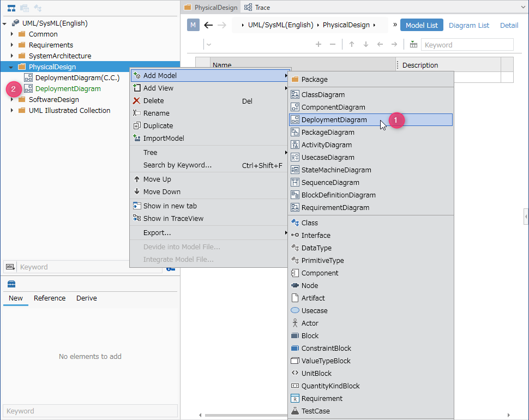Select the green DeploymentDiagram tree item
This screenshot has height=420, width=529.
tap(68, 89)
